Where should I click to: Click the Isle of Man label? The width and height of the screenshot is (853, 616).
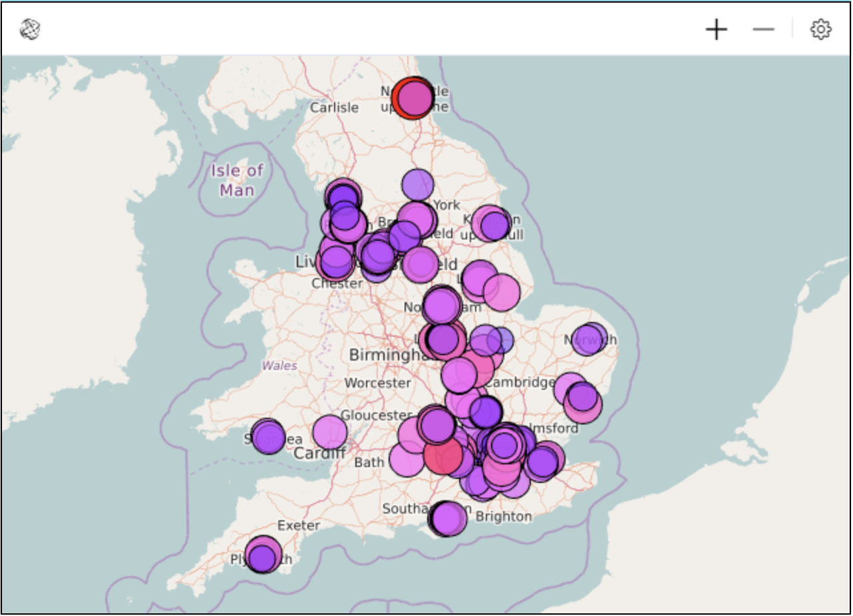click(237, 180)
